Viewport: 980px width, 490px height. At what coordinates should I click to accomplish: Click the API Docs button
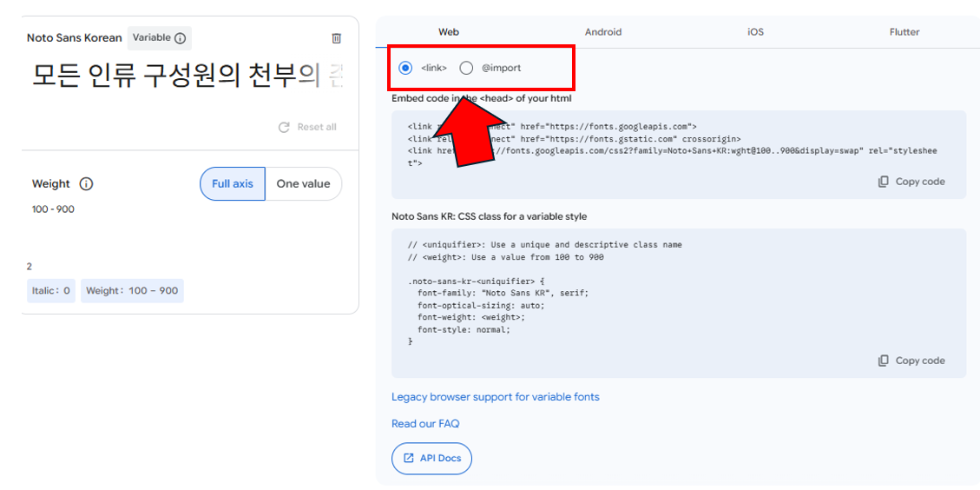tap(432, 459)
